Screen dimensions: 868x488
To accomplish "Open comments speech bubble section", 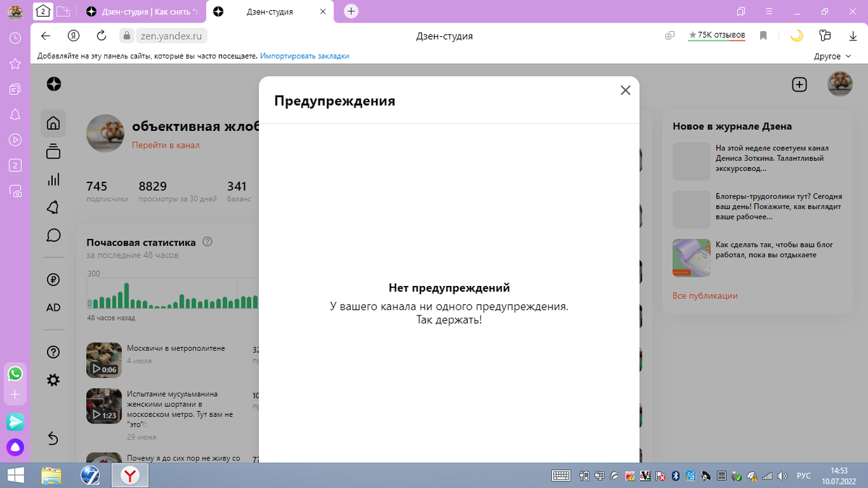I will coord(54,235).
